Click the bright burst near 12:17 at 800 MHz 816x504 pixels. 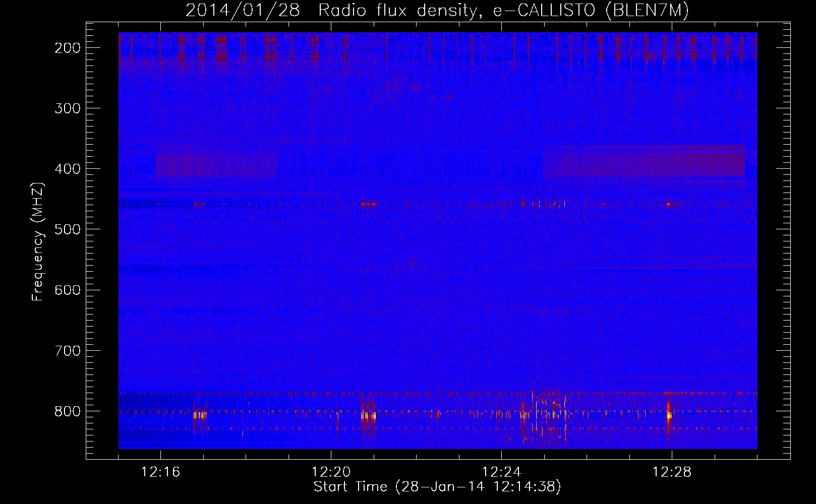[x=200, y=415]
